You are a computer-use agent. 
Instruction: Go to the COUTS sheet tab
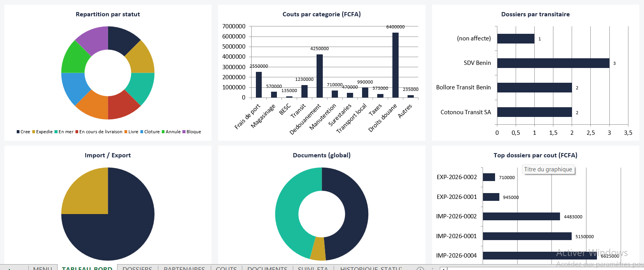[x=226, y=268]
